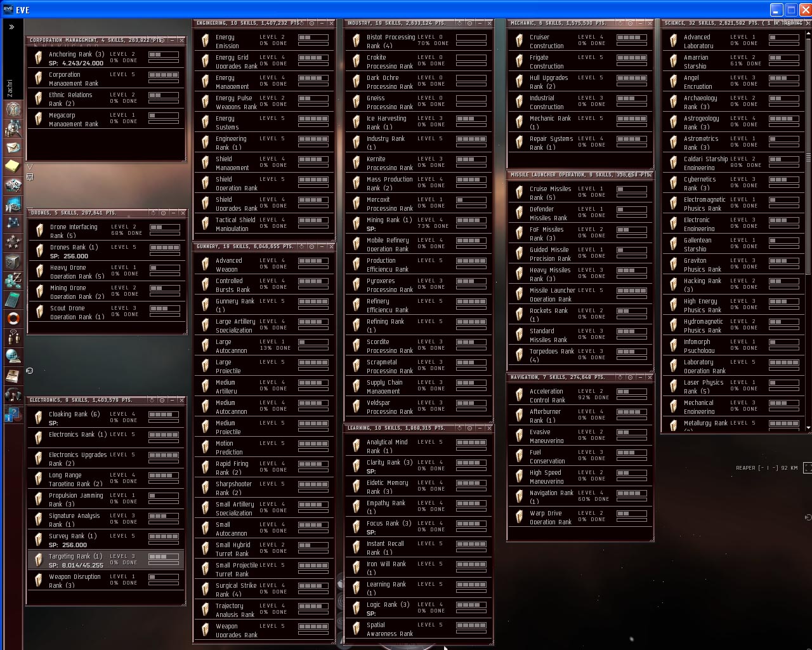Click the Drone Interfacing skill book icon
This screenshot has height=650, width=812.
point(40,231)
